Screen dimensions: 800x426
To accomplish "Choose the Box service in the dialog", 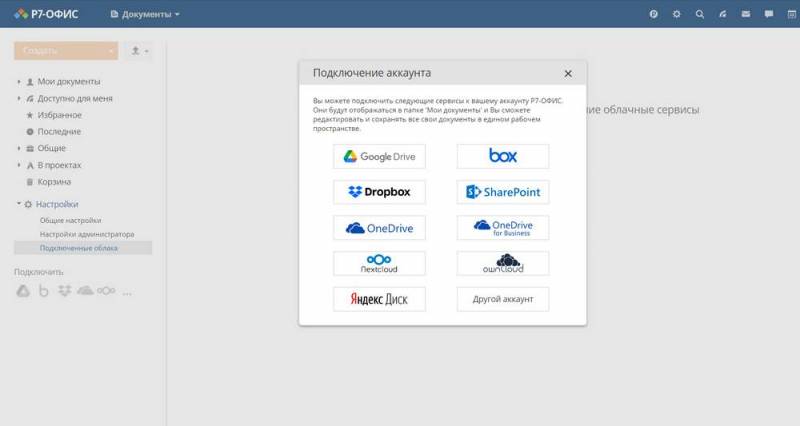I will pyautogui.click(x=503, y=156).
